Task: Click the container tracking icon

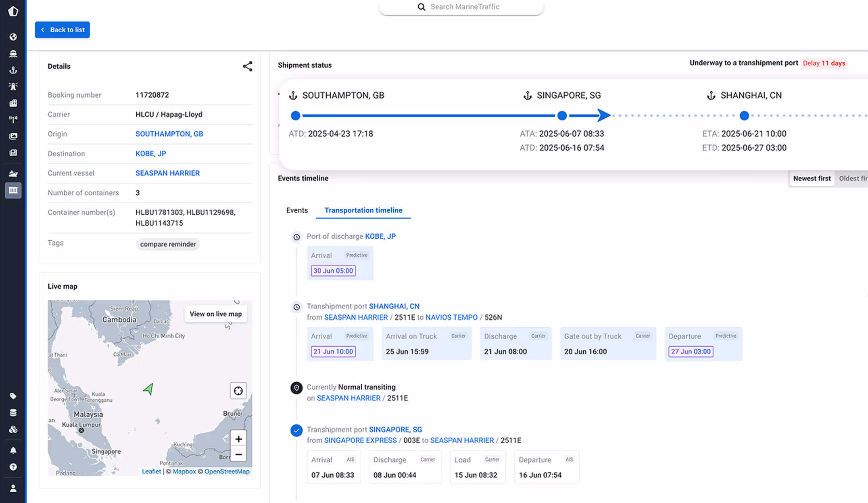Action: click(13, 190)
